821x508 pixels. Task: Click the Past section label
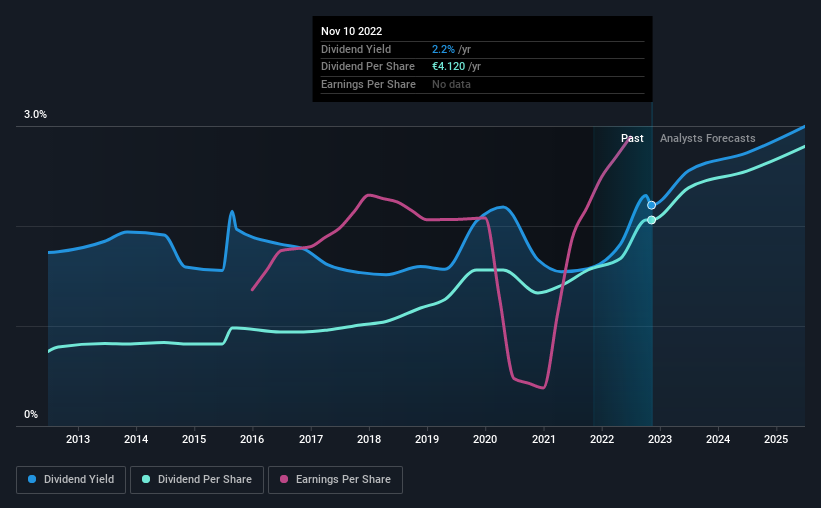point(632,138)
